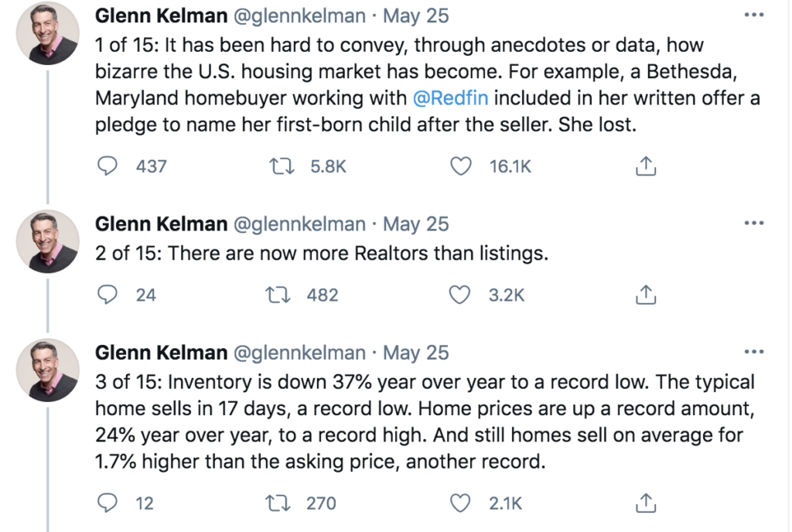The width and height of the screenshot is (792, 532).
Task: Open the May 25 timestamp on third tweet
Action: (415, 353)
